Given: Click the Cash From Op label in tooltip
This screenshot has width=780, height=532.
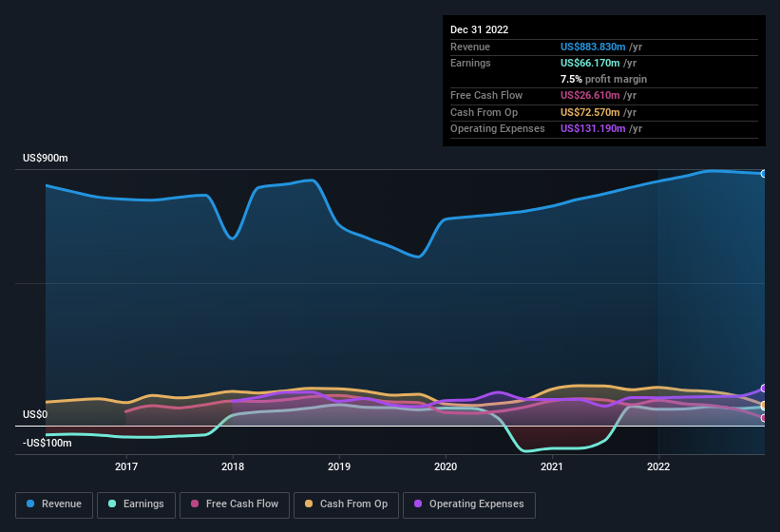Looking at the screenshot, I should coord(484,112).
